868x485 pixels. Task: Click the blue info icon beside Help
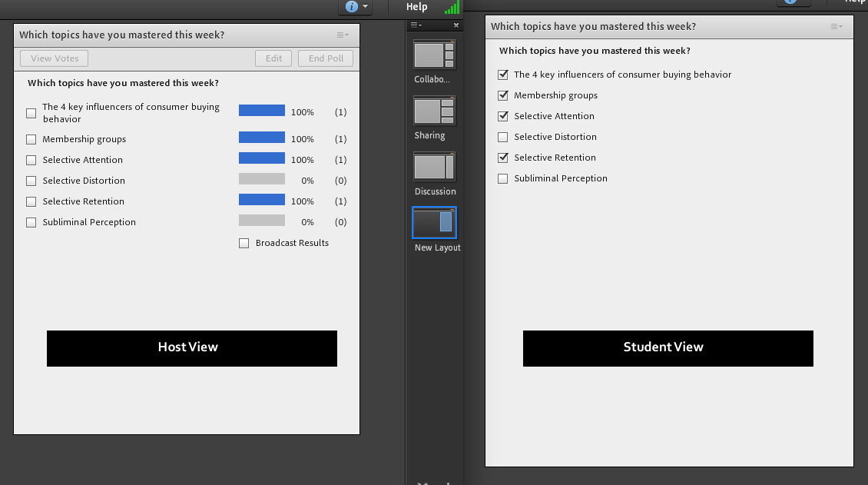352,7
